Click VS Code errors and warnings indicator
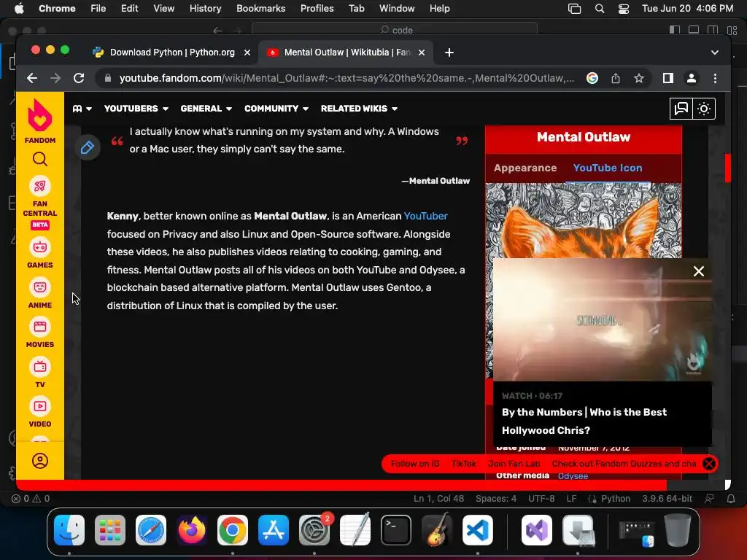 pos(31,499)
